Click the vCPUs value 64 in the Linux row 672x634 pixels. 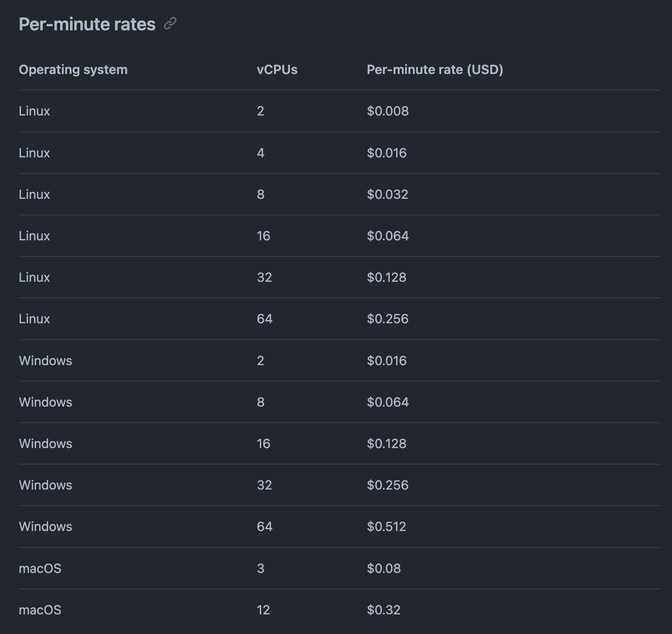tap(264, 319)
